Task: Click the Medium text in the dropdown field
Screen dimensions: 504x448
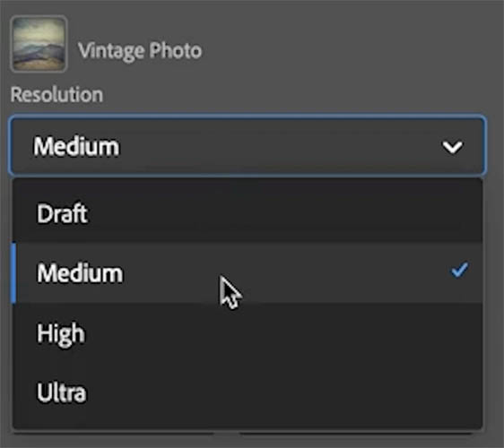Action: click(x=76, y=147)
